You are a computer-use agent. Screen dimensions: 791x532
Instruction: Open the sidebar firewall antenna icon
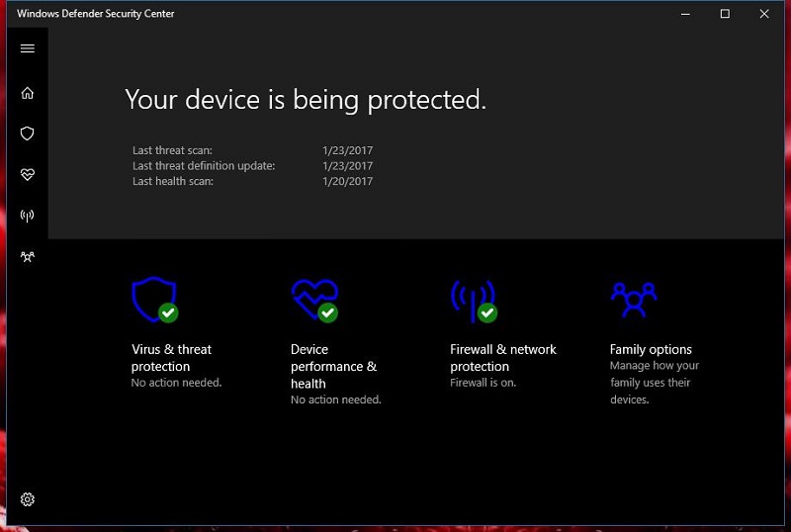pos(27,216)
